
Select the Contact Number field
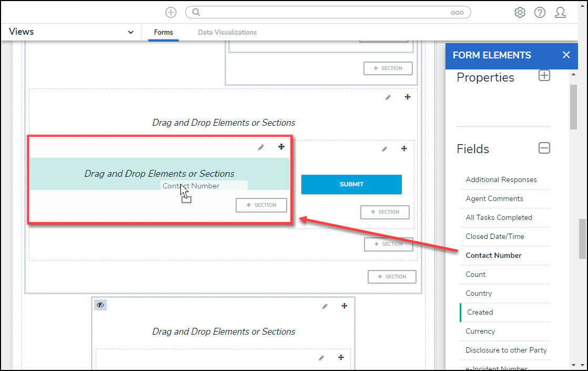pos(493,255)
